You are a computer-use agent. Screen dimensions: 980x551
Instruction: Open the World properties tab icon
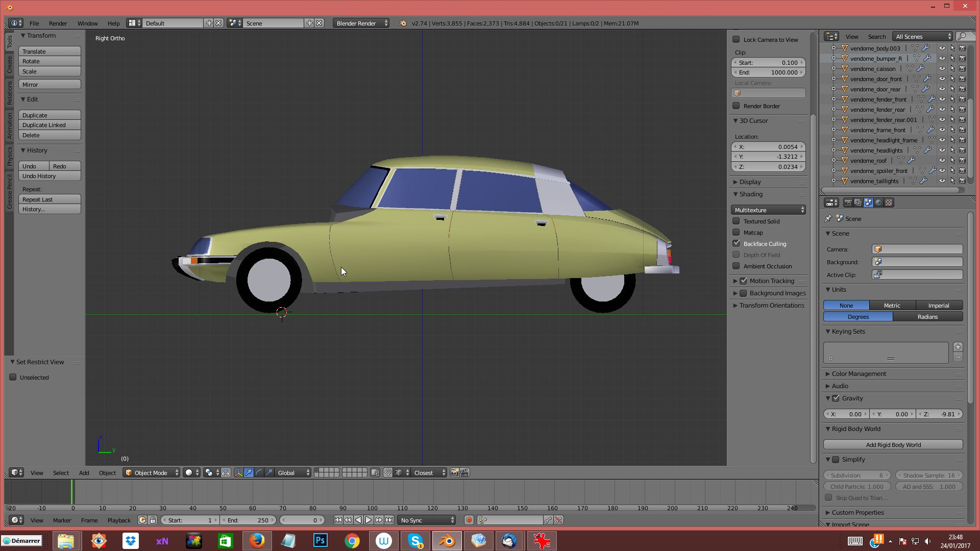pyautogui.click(x=878, y=203)
